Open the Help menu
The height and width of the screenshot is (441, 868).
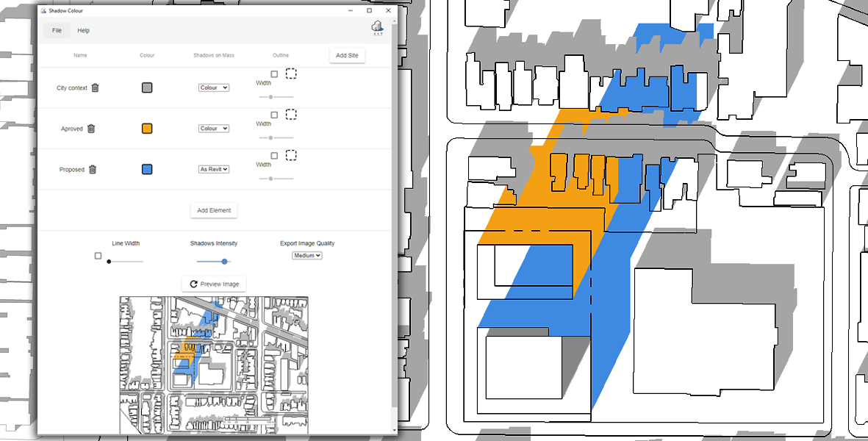84,31
